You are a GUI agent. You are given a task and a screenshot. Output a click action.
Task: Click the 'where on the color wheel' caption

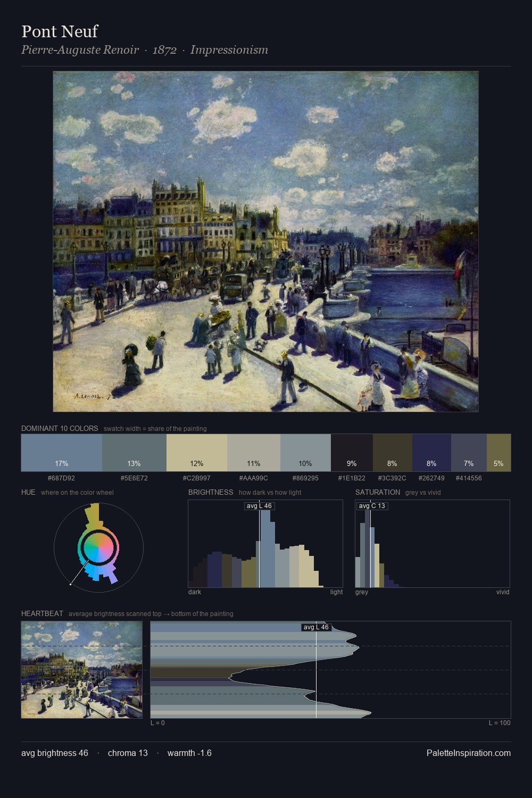[77, 493]
